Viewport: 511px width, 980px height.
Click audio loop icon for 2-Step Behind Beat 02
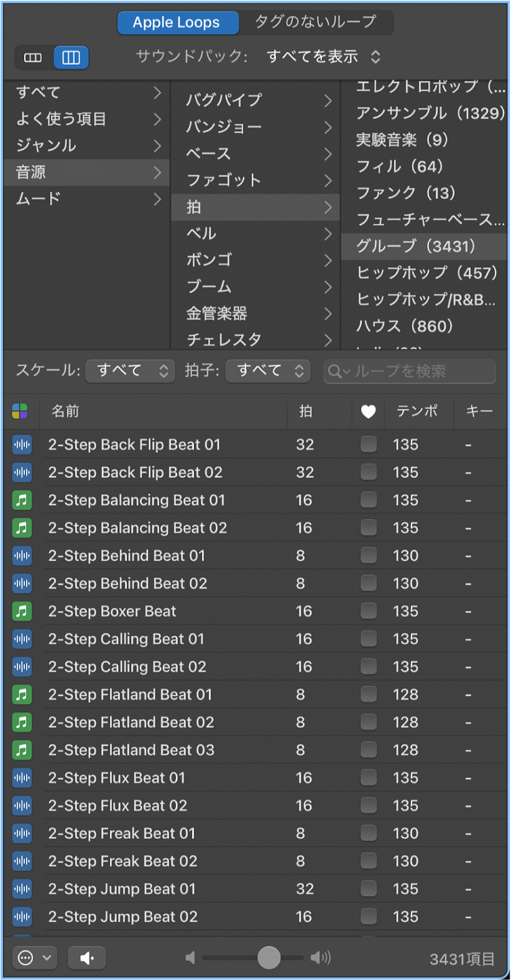coord(22,584)
